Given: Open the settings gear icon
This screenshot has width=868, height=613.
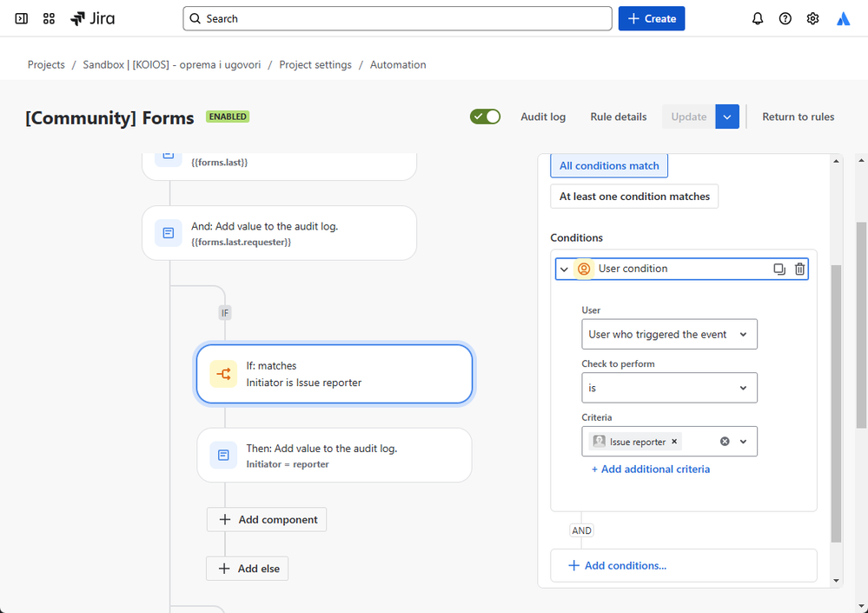Looking at the screenshot, I should pyautogui.click(x=812, y=19).
